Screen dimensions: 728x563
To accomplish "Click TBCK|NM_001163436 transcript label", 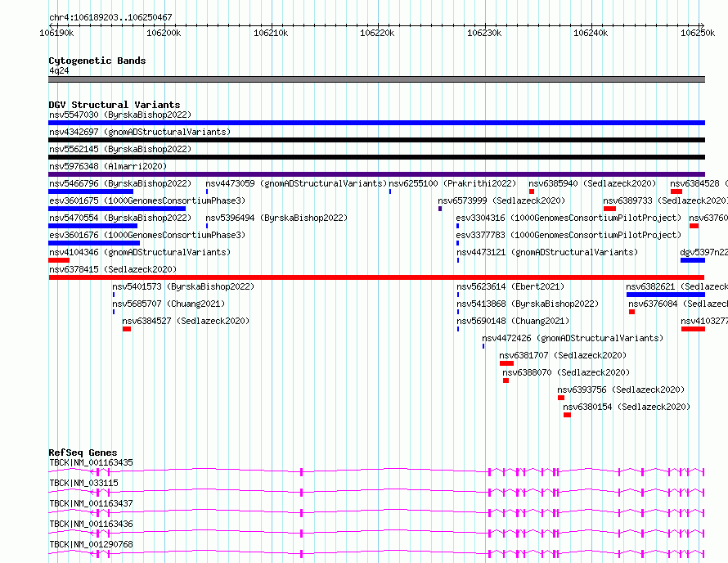I will pyautogui.click(x=91, y=524).
